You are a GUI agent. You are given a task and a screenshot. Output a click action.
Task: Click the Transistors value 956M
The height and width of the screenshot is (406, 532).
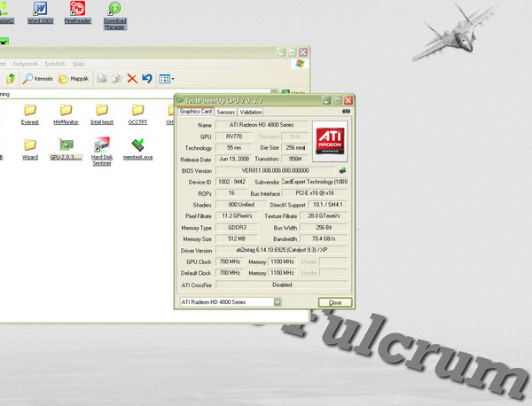point(295,159)
